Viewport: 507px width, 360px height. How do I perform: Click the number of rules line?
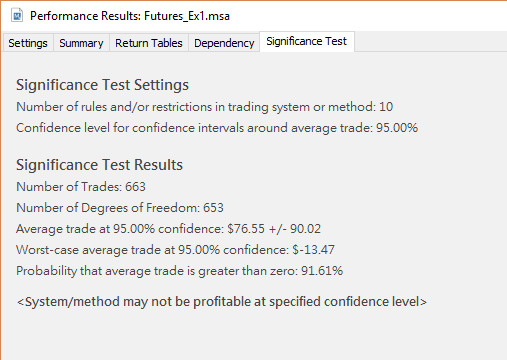coord(205,107)
